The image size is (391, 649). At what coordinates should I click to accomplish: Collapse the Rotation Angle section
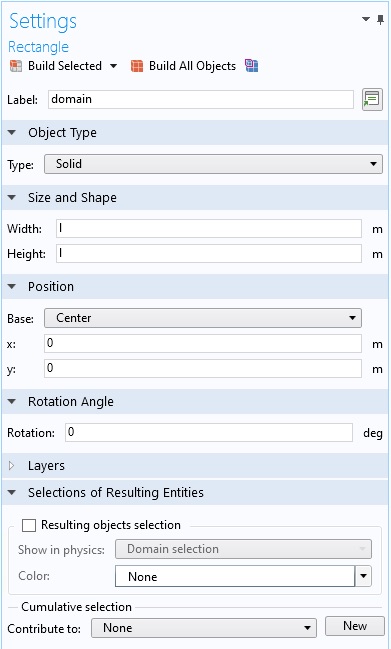(12, 401)
